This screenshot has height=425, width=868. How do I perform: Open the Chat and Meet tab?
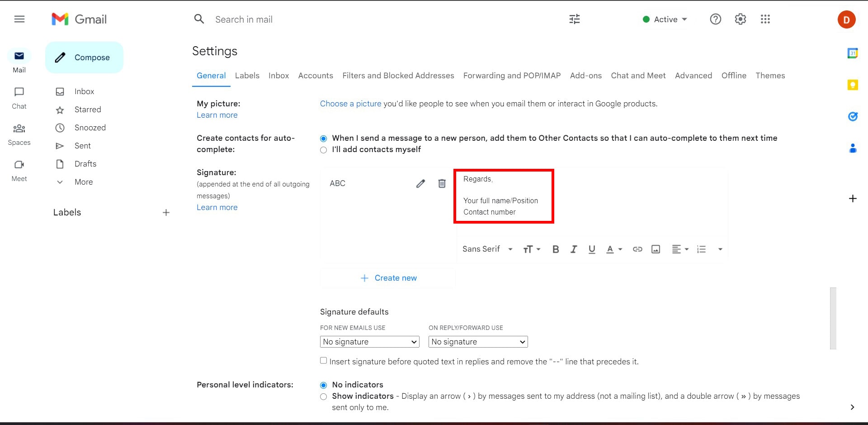tap(638, 76)
